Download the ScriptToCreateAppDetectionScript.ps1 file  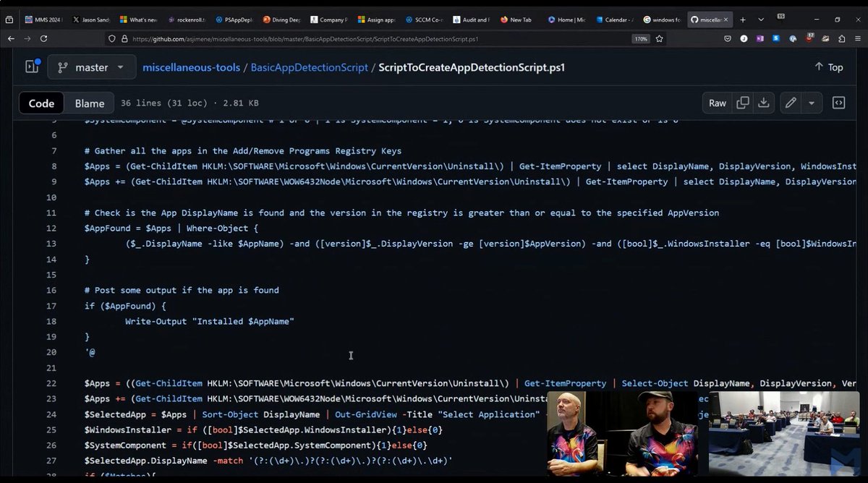(764, 103)
